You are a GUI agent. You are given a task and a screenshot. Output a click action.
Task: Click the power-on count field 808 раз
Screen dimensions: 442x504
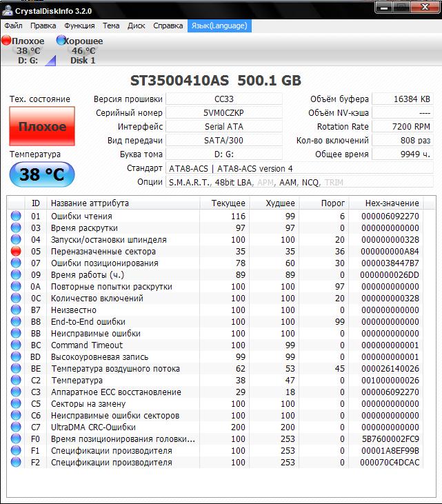(x=403, y=141)
